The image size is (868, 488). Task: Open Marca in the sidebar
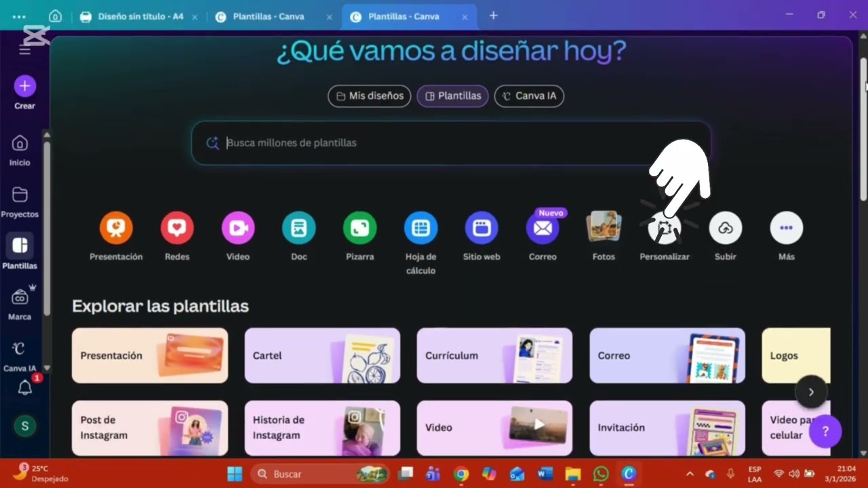coord(20,303)
